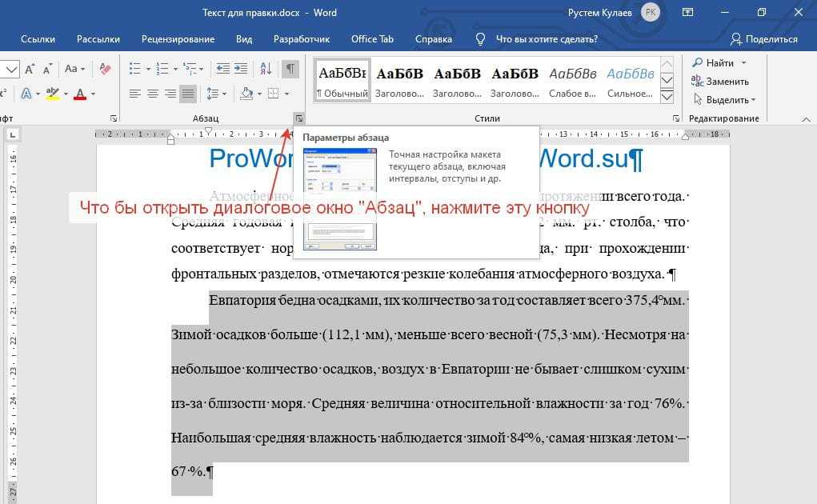
Task: Toggle right text alignment
Action: coord(170,94)
